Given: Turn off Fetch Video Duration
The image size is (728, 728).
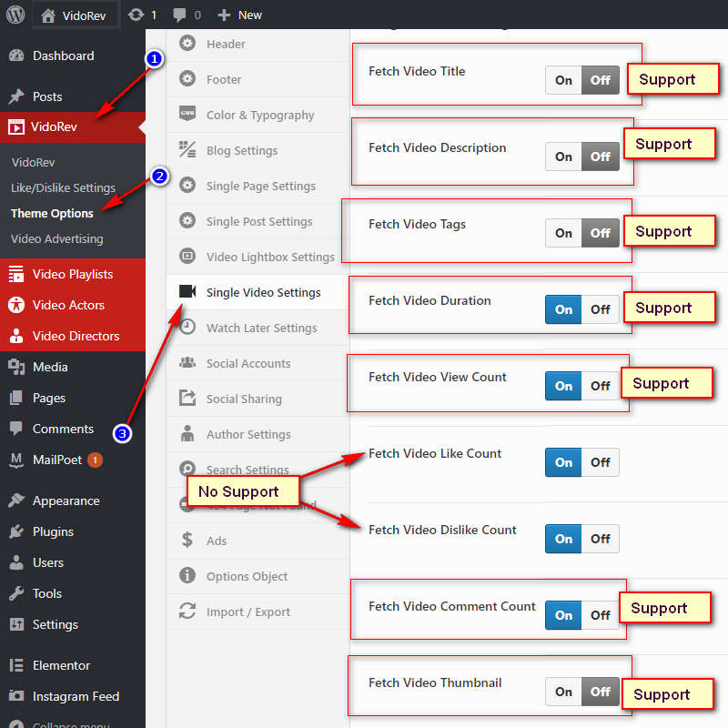Looking at the screenshot, I should [x=601, y=309].
